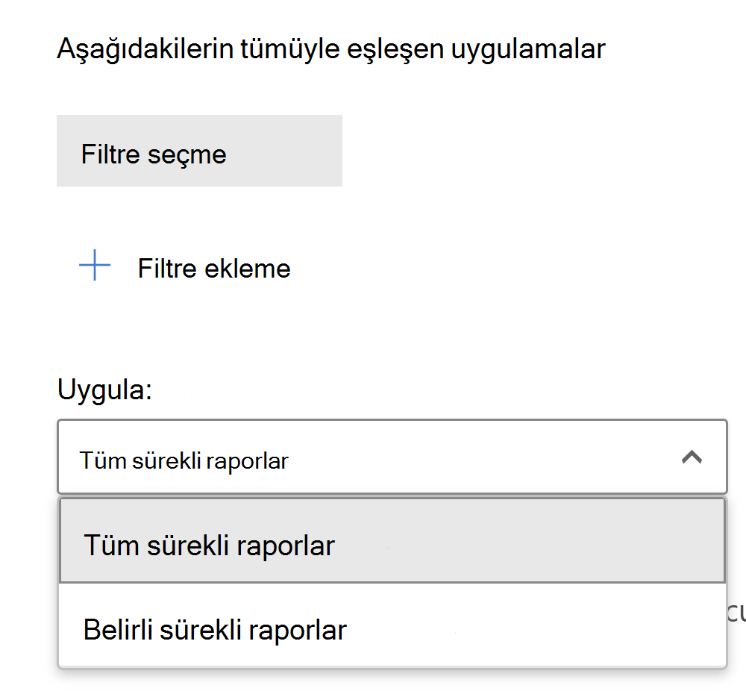
Task: Collapse the Uygula list using the chevron
Action: [692, 457]
